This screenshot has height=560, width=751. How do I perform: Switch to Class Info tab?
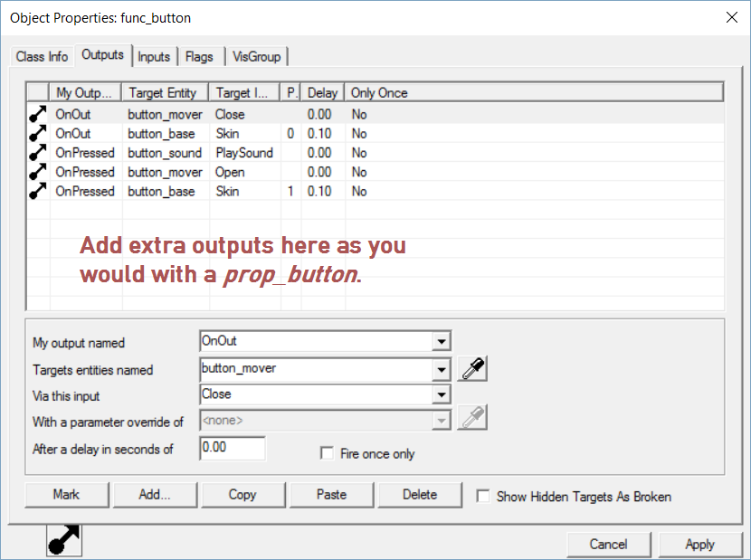click(x=43, y=56)
